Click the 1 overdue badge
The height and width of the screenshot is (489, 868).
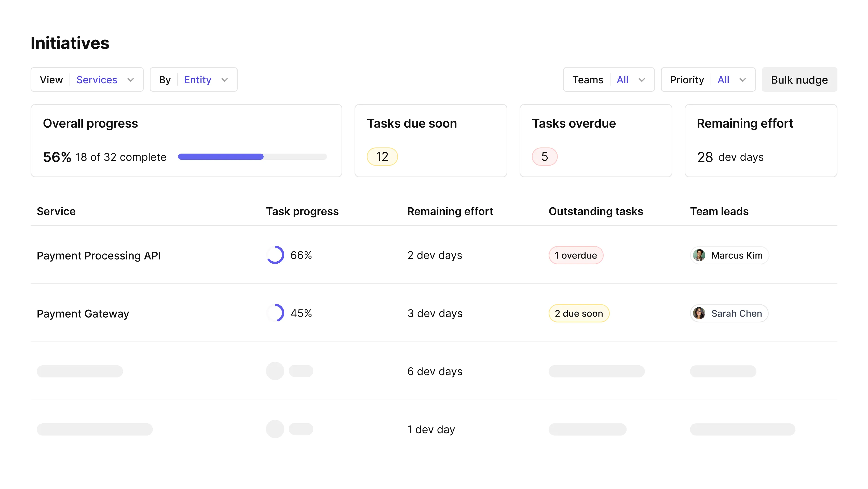click(x=576, y=255)
